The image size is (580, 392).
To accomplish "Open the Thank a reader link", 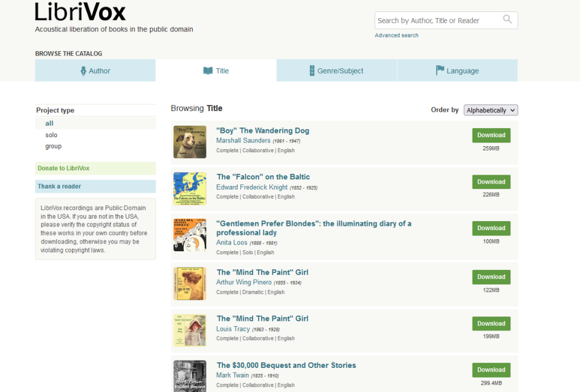I will [59, 186].
